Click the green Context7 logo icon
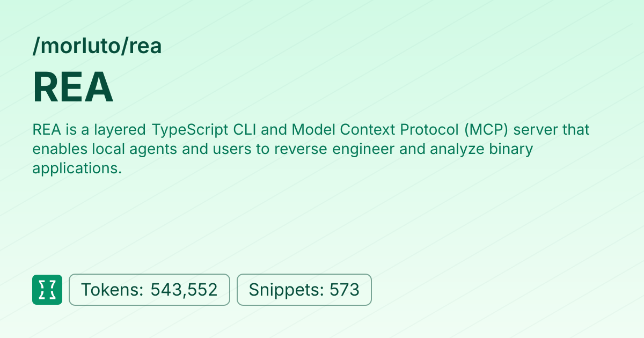This screenshot has width=644, height=338. point(47,290)
